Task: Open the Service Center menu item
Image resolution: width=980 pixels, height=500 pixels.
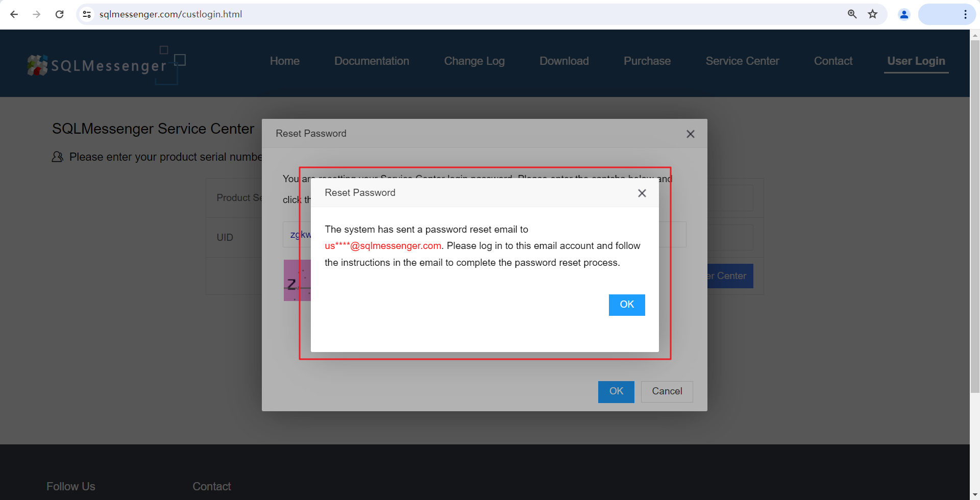Action: (x=742, y=61)
